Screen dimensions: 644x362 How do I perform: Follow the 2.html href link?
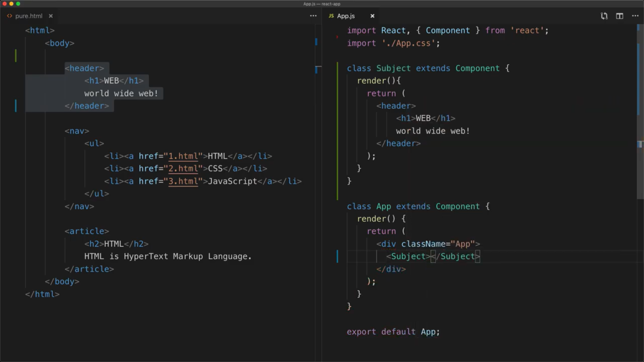coord(183,169)
